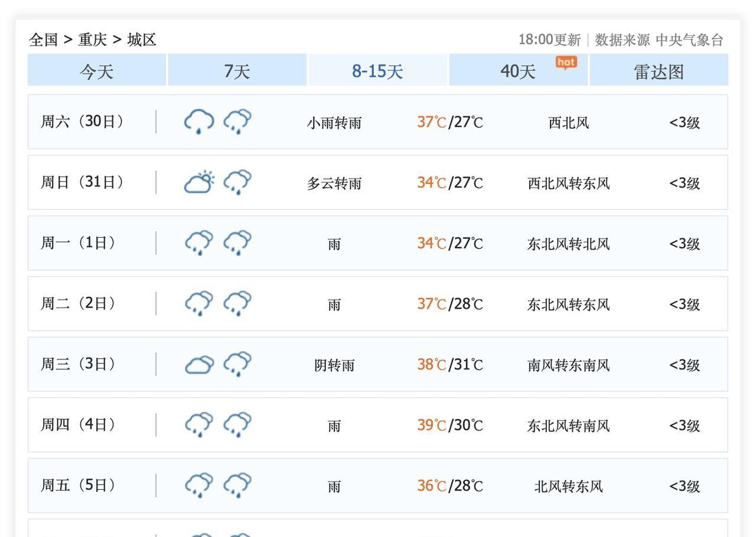
Task: Open the 今天 forecast tab
Action: [96, 71]
